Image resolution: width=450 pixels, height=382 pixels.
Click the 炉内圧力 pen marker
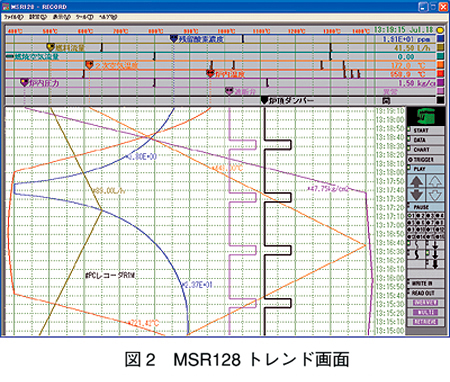point(24,83)
